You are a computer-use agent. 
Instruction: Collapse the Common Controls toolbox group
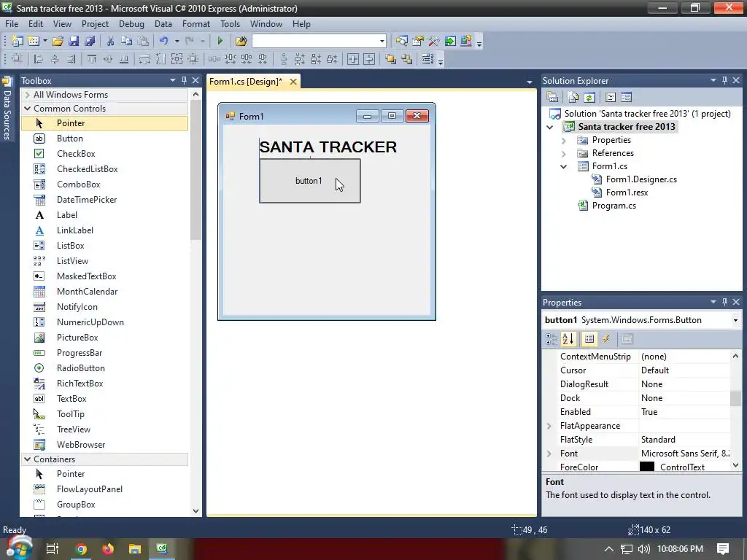(x=28, y=109)
